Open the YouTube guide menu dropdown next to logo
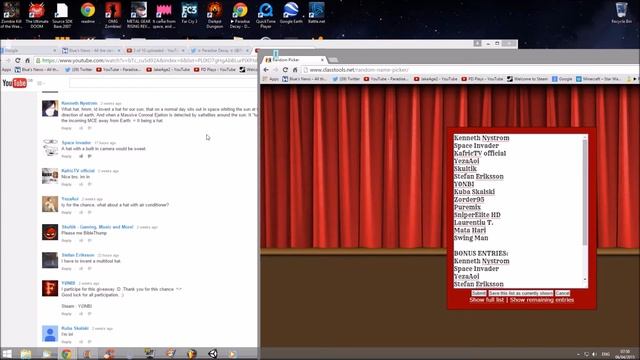 (x=40, y=83)
